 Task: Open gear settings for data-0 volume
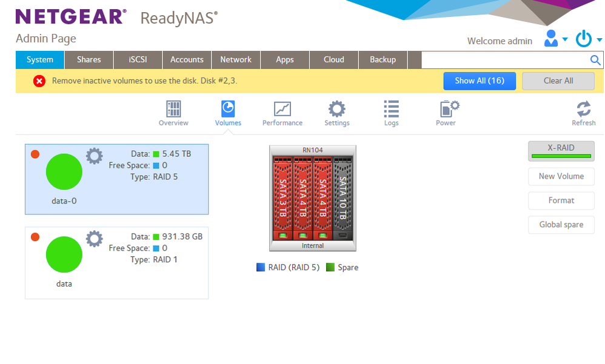(x=94, y=156)
